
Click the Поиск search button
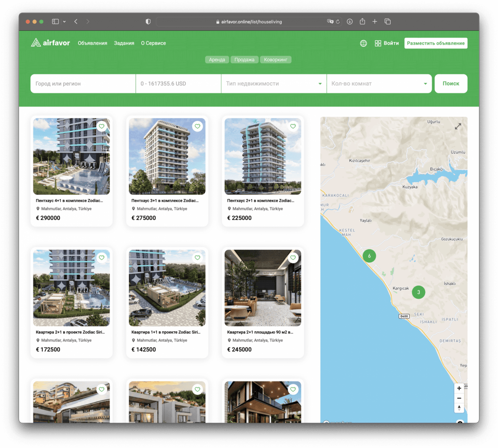[451, 84]
